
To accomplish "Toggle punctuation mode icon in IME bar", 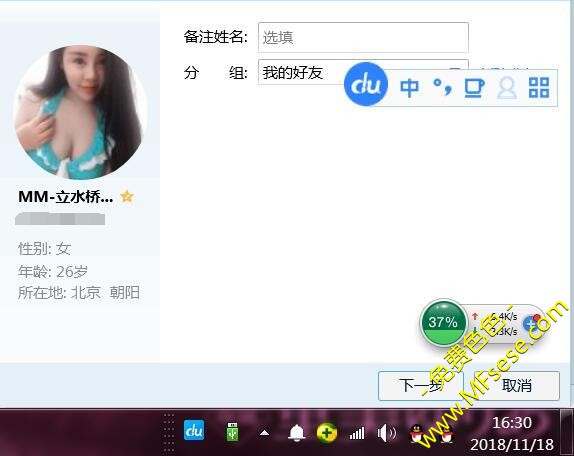I will coord(442,87).
